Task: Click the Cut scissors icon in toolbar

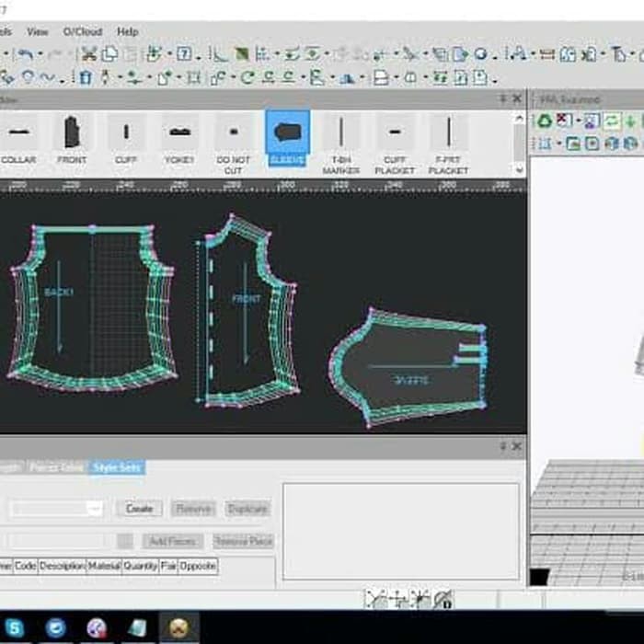Action: (x=88, y=54)
